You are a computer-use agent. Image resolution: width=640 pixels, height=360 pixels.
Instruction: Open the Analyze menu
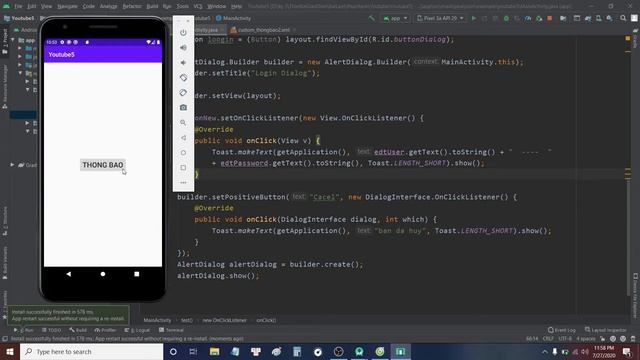click(x=109, y=7)
